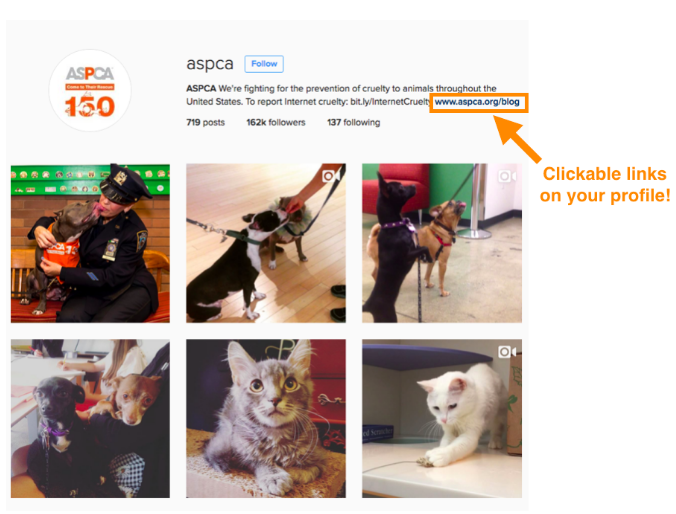Follow the aspca account

click(264, 64)
